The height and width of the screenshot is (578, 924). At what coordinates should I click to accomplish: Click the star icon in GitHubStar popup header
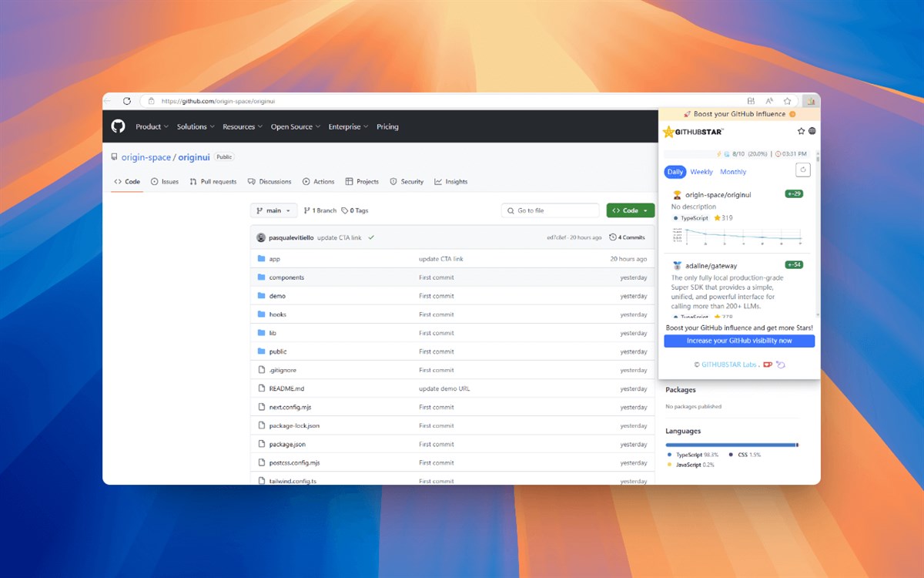click(x=801, y=132)
